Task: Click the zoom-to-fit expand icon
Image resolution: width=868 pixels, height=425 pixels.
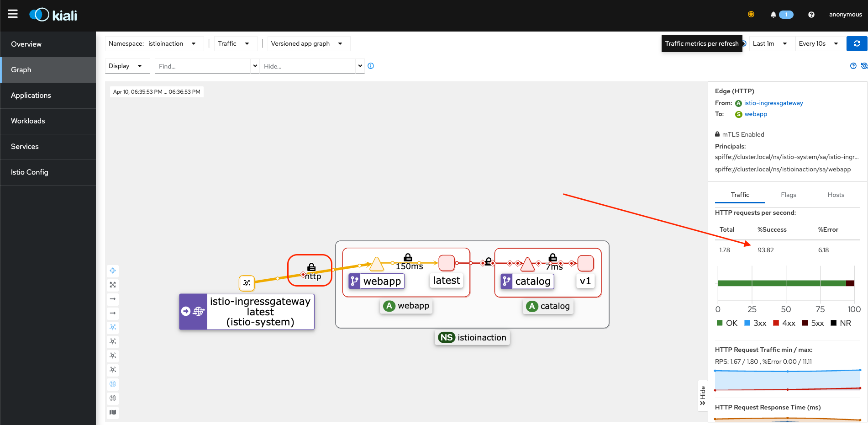Action: [x=113, y=285]
